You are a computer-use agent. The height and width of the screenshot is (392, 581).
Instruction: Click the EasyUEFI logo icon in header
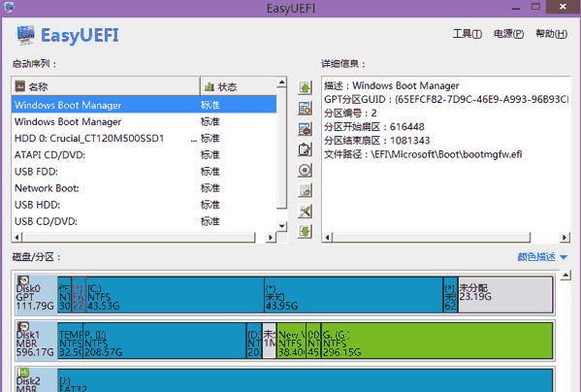[x=25, y=35]
